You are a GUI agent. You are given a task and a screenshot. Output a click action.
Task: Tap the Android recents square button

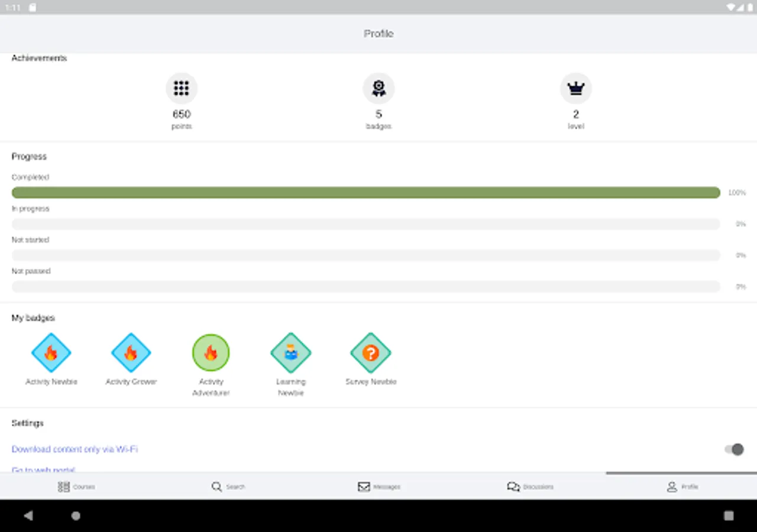[729, 515]
